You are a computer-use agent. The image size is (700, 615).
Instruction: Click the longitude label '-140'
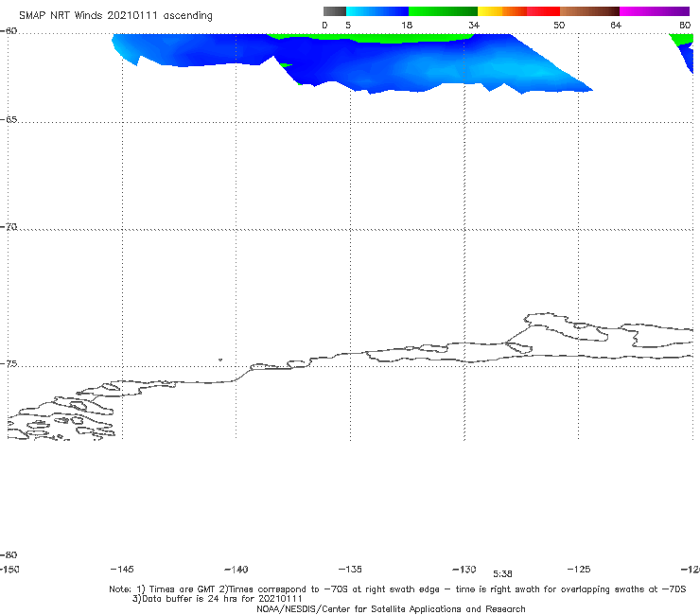pyautogui.click(x=236, y=570)
